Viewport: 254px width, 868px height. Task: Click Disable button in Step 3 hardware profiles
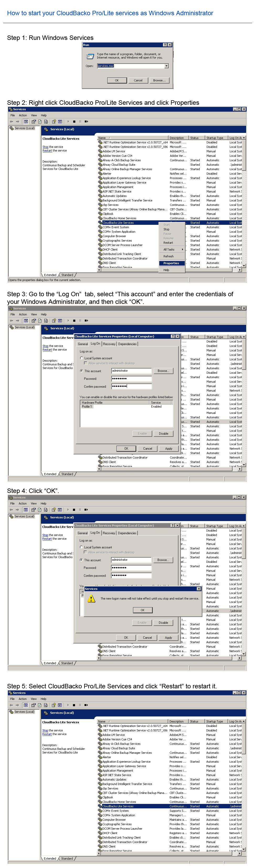[164, 434]
